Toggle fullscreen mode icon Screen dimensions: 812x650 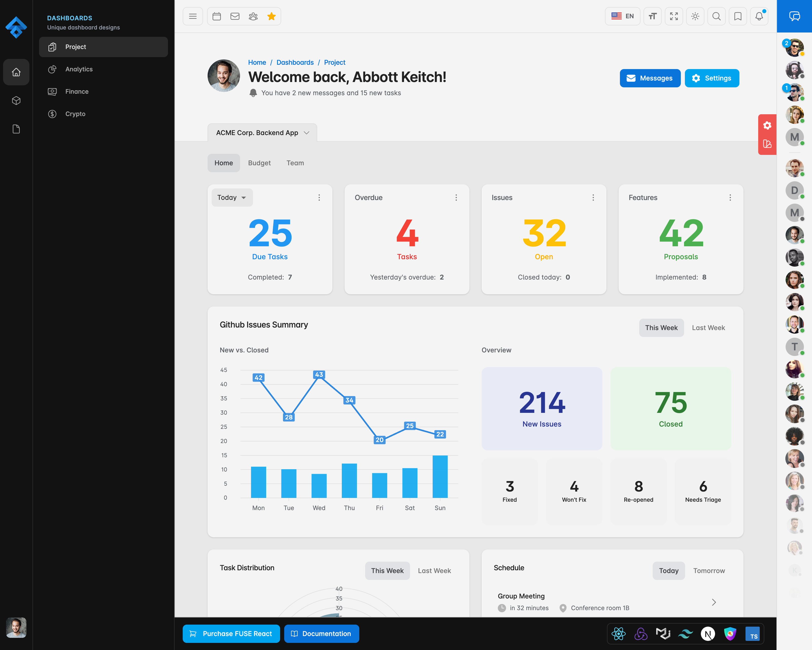pos(674,16)
